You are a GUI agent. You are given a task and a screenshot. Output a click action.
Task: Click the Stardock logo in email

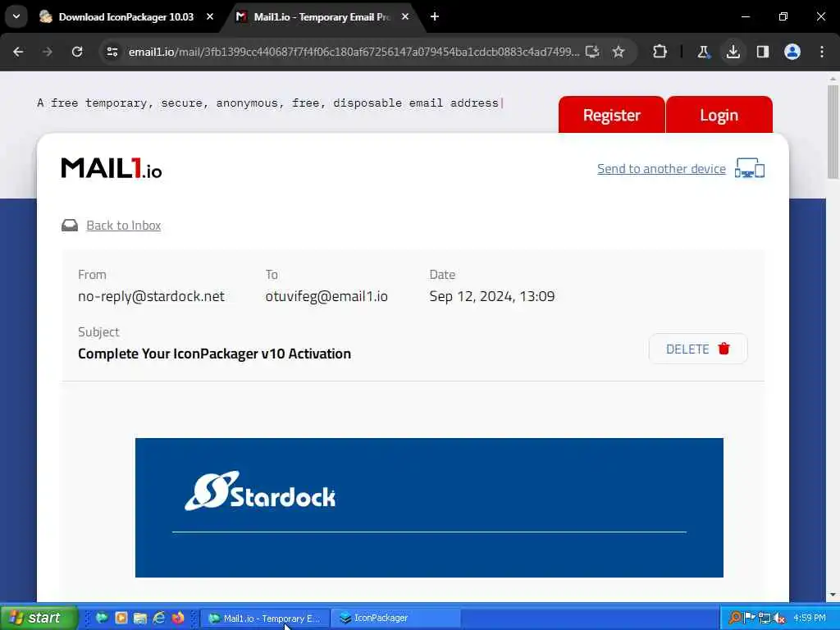pos(260,491)
